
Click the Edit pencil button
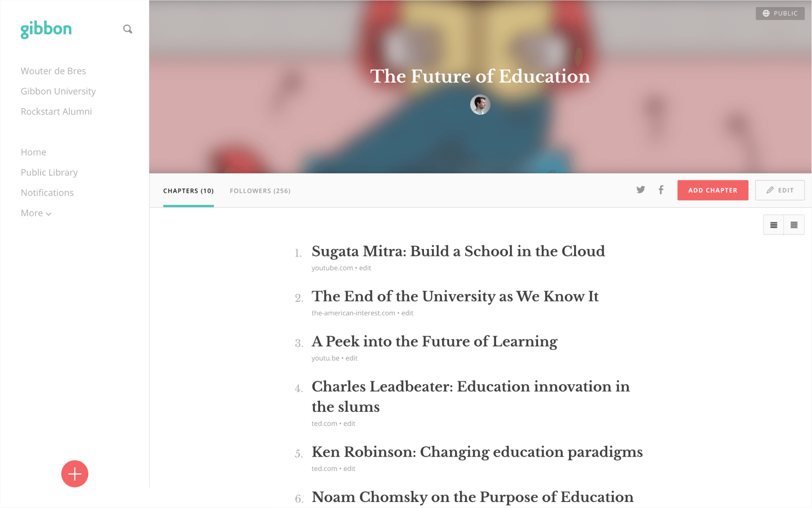pyautogui.click(x=780, y=190)
